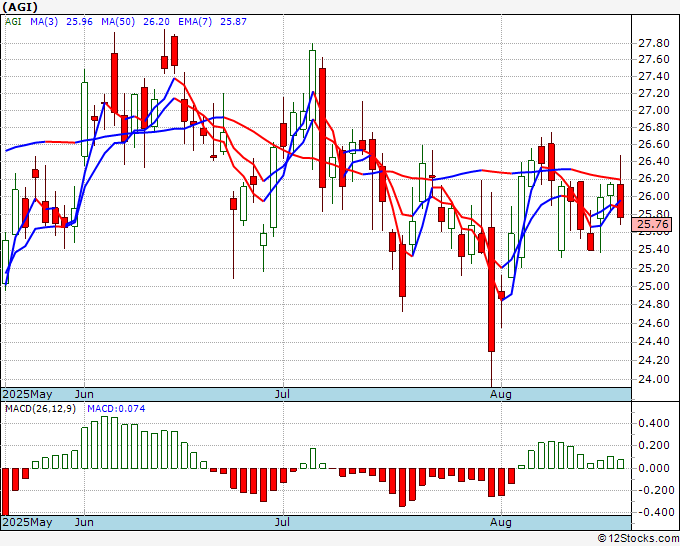Click Aug on the MACD axis

click(x=500, y=522)
